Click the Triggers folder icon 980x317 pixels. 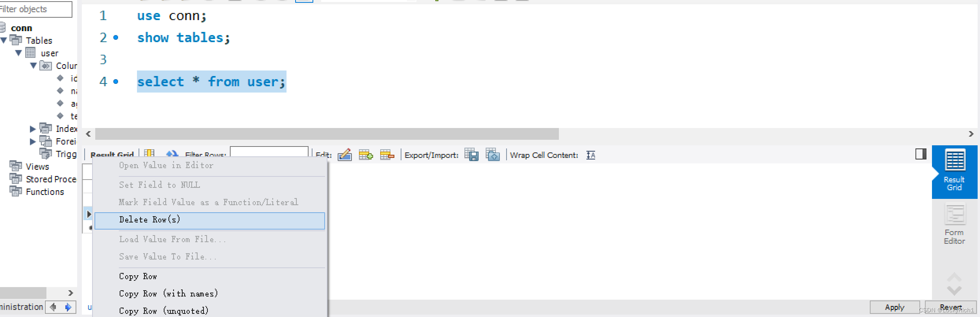[46, 153]
